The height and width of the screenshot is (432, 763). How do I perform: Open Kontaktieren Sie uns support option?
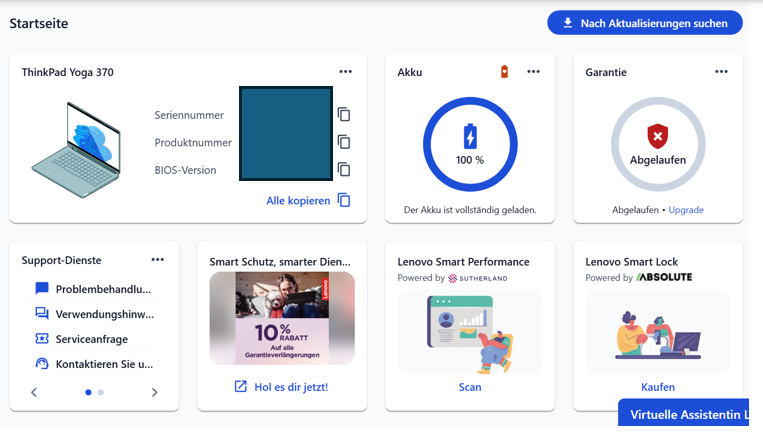tap(94, 364)
